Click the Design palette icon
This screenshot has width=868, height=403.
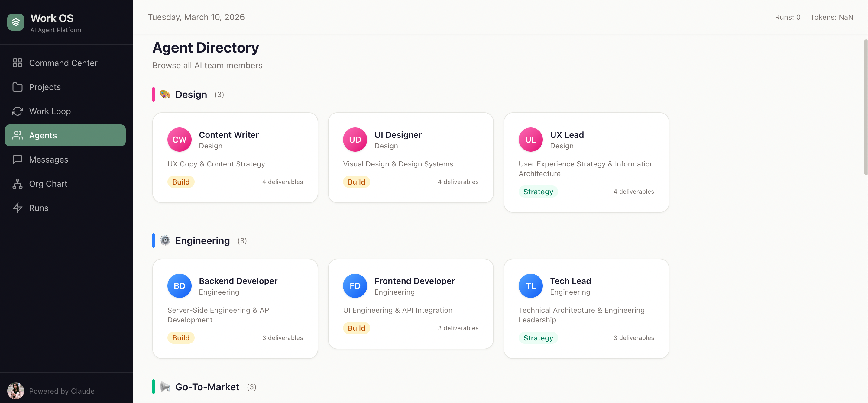pos(165,94)
